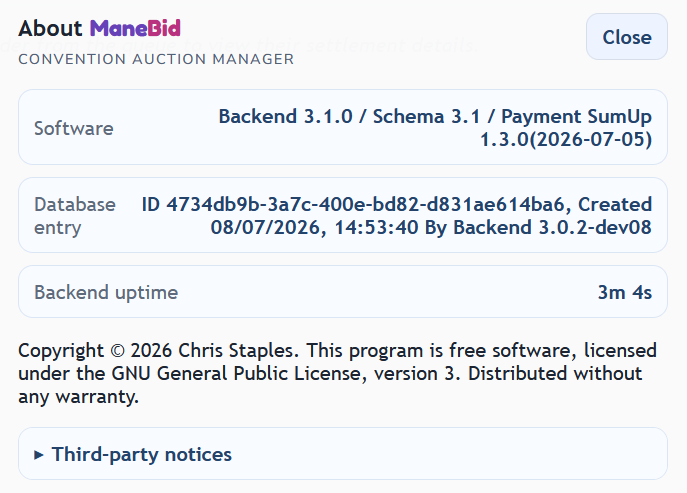Click the About heading word
Viewport: 687px width, 493px height.
click(50, 28)
